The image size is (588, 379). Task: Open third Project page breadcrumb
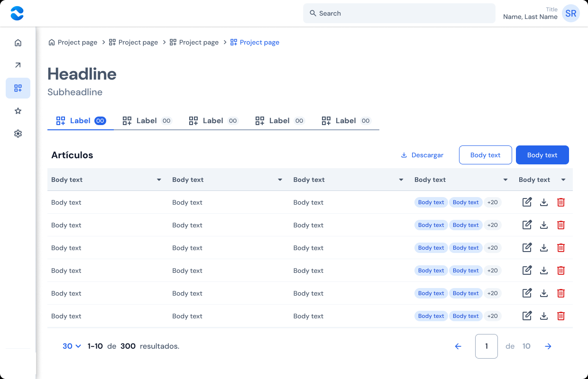pos(194,42)
